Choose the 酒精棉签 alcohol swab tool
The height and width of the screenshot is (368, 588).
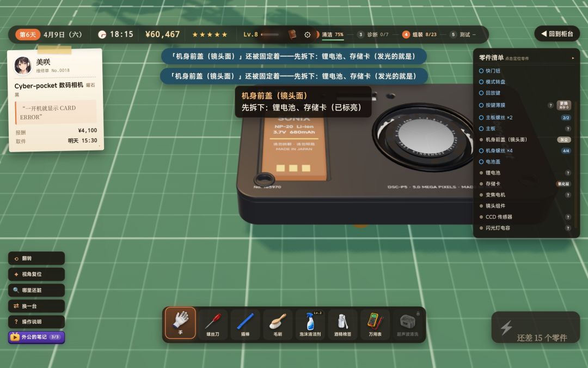point(343,324)
